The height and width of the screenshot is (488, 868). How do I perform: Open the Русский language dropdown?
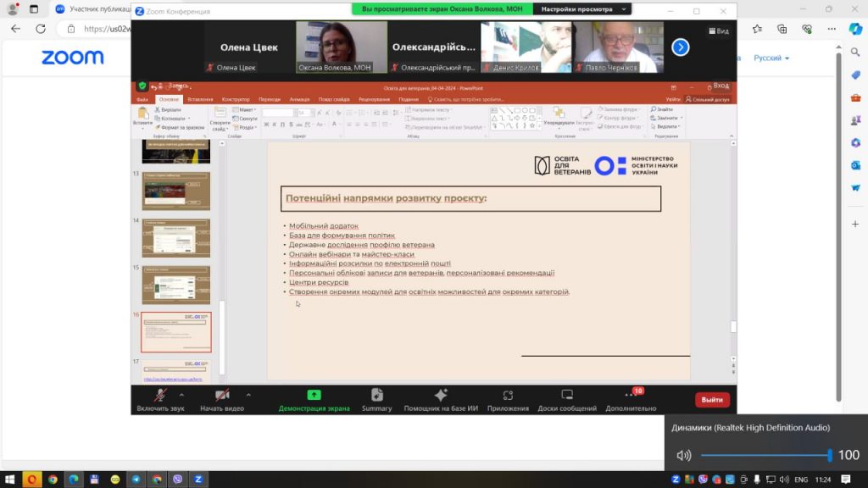pos(771,58)
